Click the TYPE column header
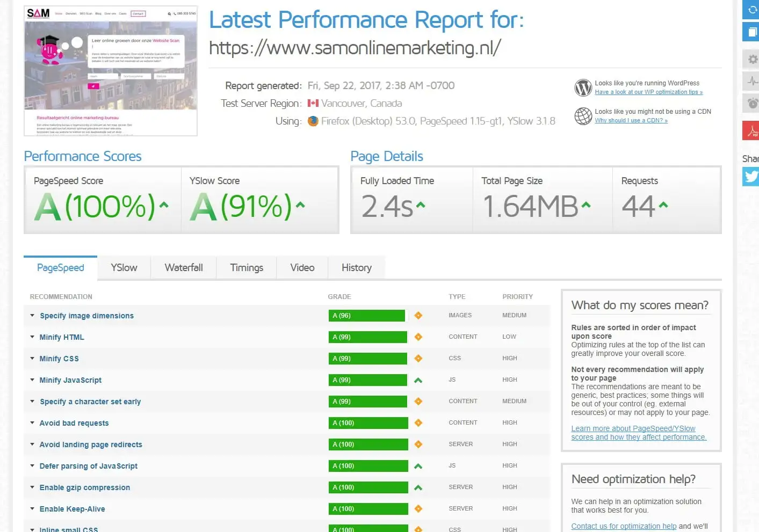The height and width of the screenshot is (532, 759). tap(457, 297)
